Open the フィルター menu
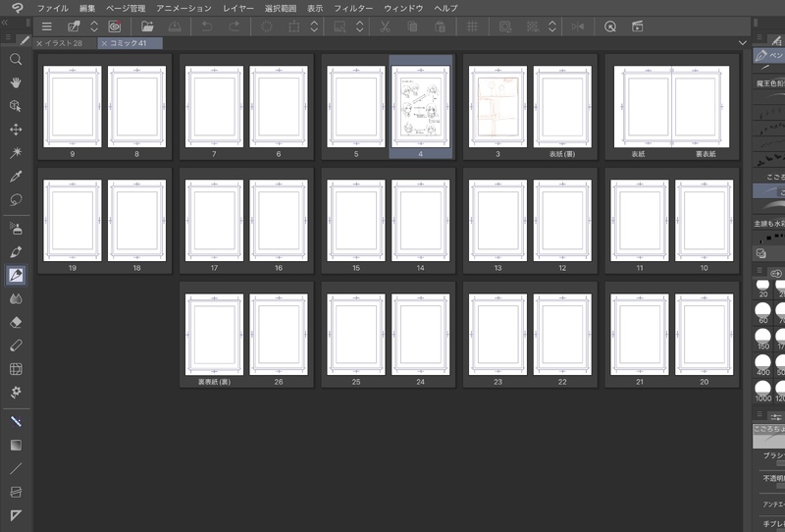The height and width of the screenshot is (532, 785). coord(353,8)
